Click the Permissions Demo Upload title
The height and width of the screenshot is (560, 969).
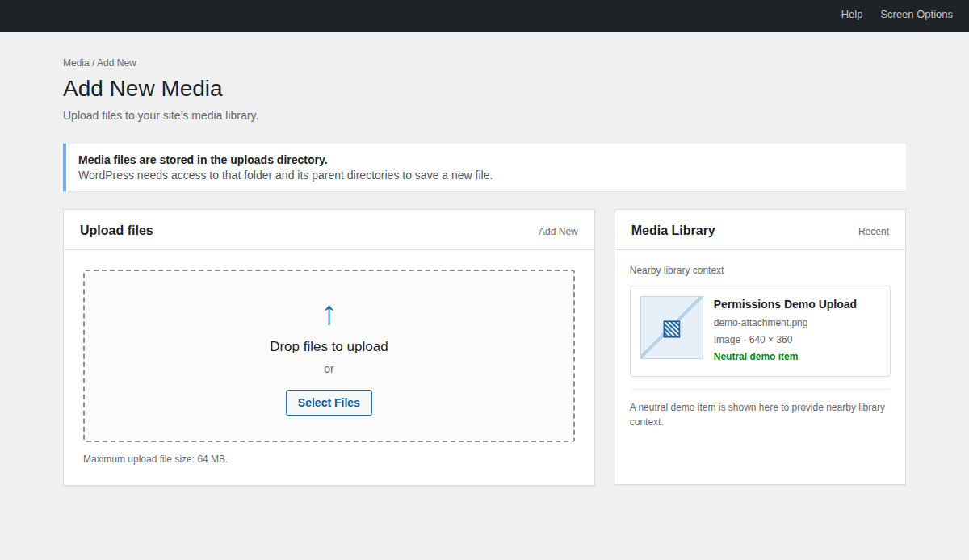click(785, 304)
